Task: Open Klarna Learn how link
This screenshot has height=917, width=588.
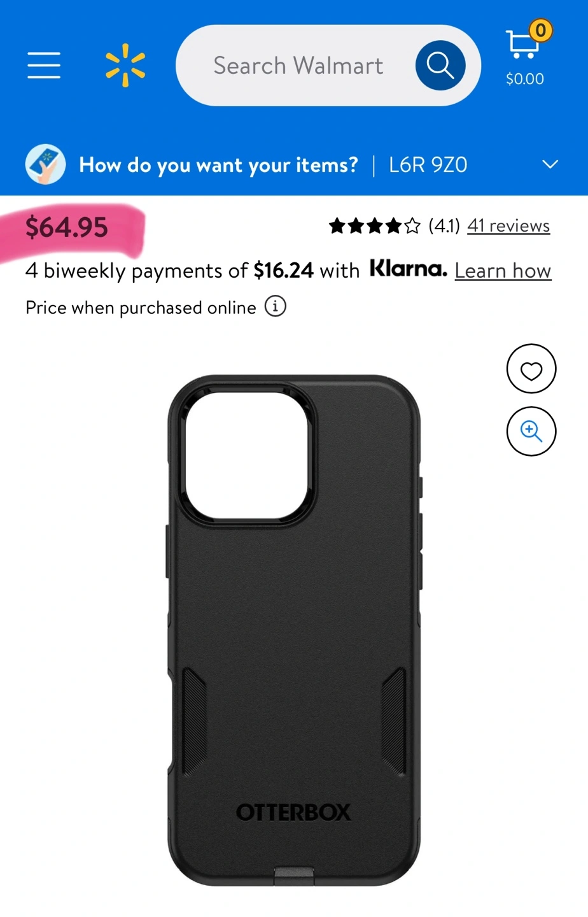Action: click(x=503, y=271)
